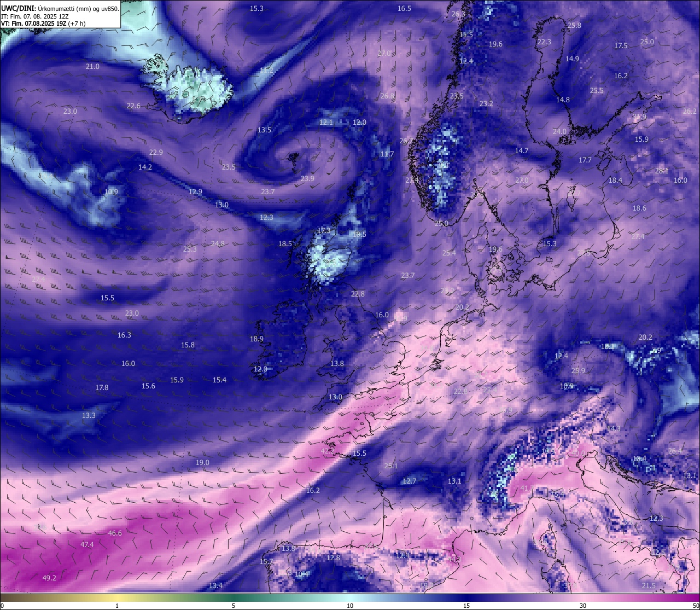Viewport: 700px width, 610px height.
Task: Click the 25.9 value label
Action: [578, 370]
